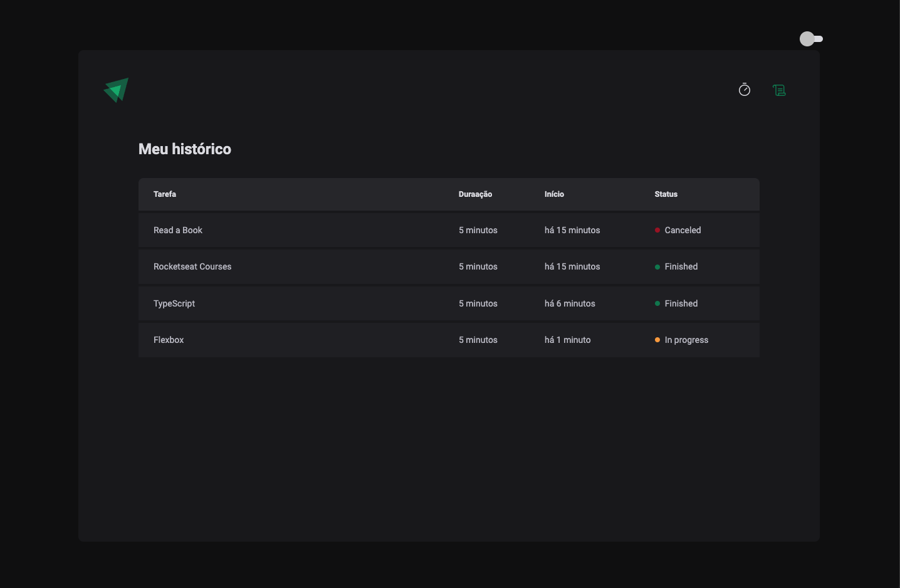Click the Status column header
This screenshot has height=588, width=900.
[666, 194]
